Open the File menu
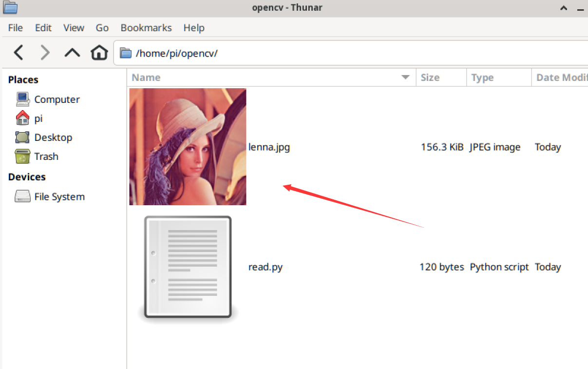Screen dimensions: 588x369 click(x=16, y=28)
